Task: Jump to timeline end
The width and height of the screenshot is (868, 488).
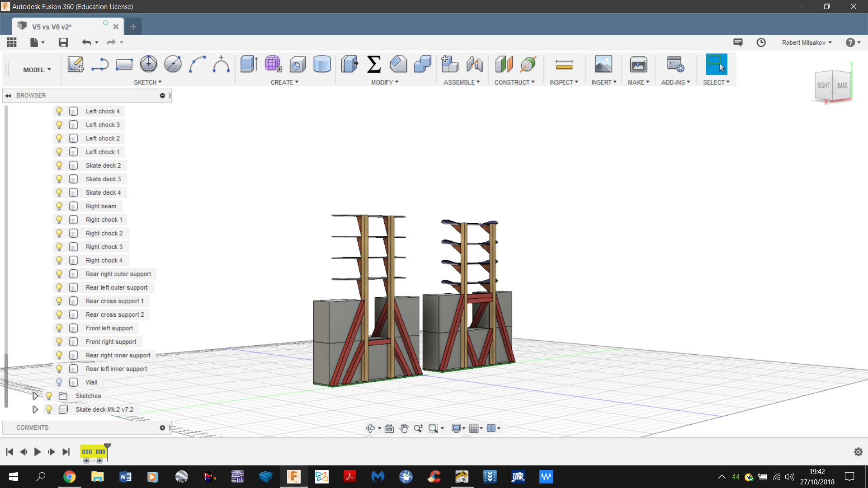Action: [x=66, y=451]
